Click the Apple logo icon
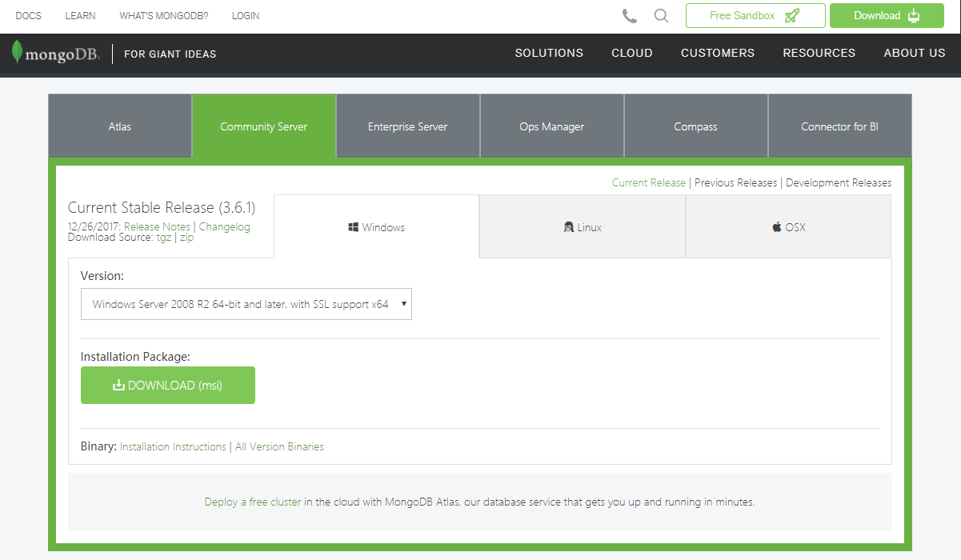This screenshot has height=560, width=961. click(x=776, y=227)
